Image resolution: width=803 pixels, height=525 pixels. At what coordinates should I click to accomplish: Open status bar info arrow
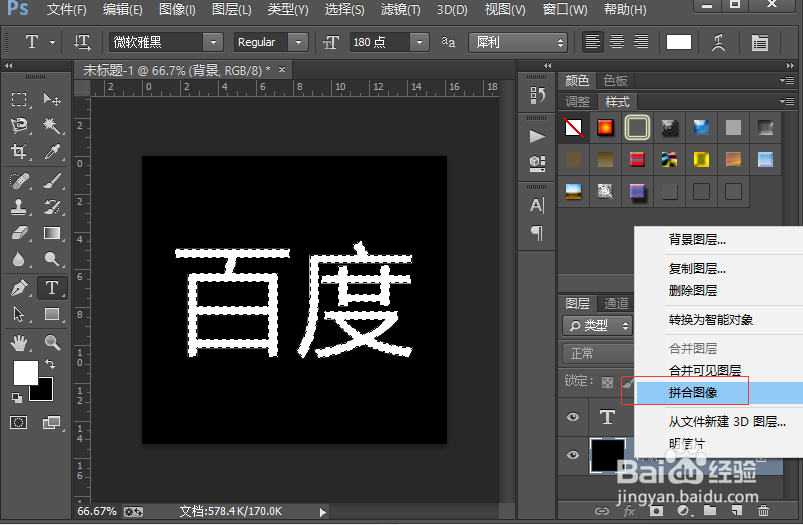pos(322,512)
